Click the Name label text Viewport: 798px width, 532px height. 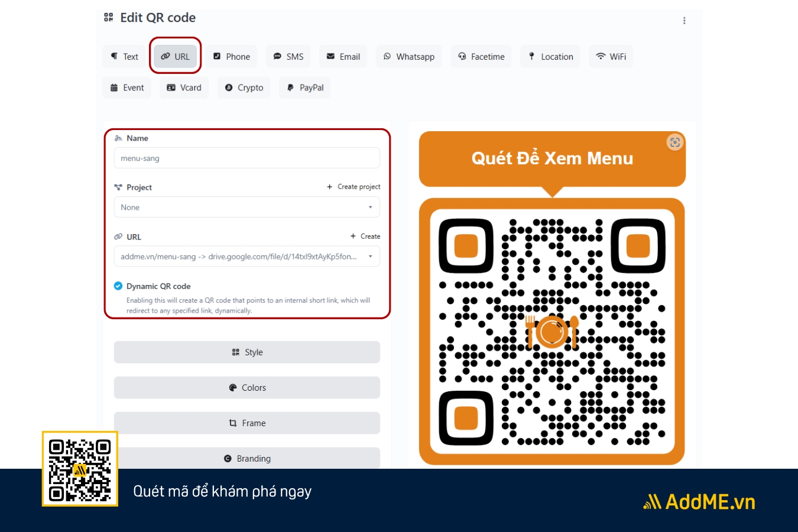coord(137,138)
